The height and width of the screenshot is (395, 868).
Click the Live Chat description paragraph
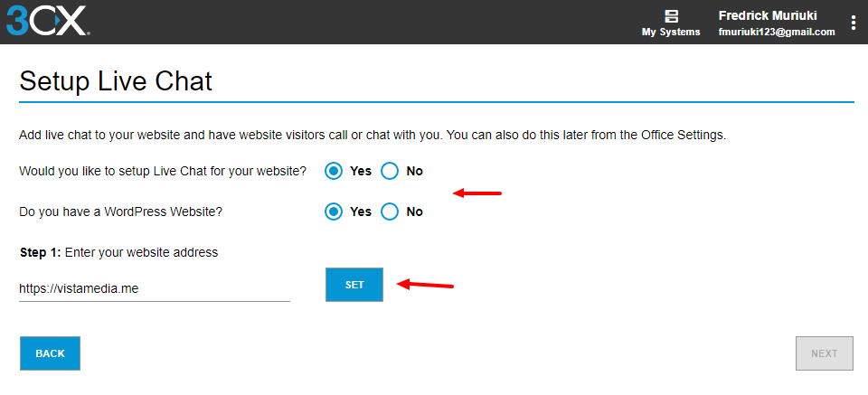pyautogui.click(x=373, y=136)
